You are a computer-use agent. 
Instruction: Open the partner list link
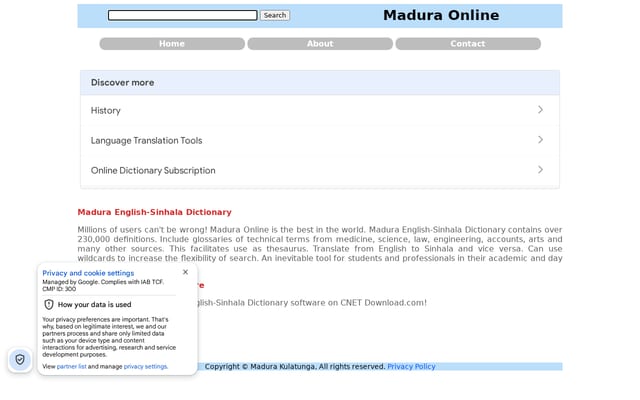coord(71,367)
